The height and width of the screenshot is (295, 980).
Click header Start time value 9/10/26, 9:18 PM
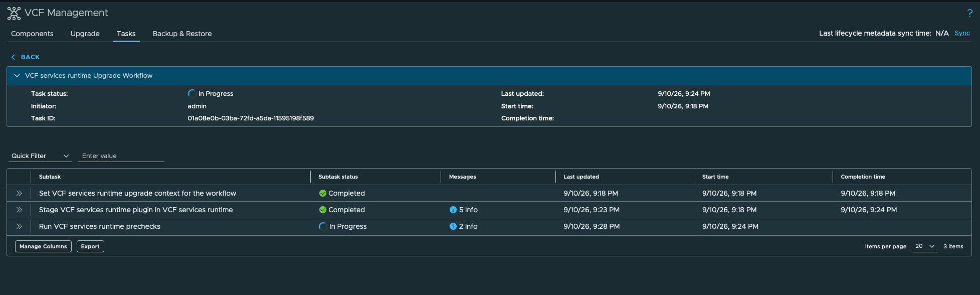pyautogui.click(x=683, y=106)
